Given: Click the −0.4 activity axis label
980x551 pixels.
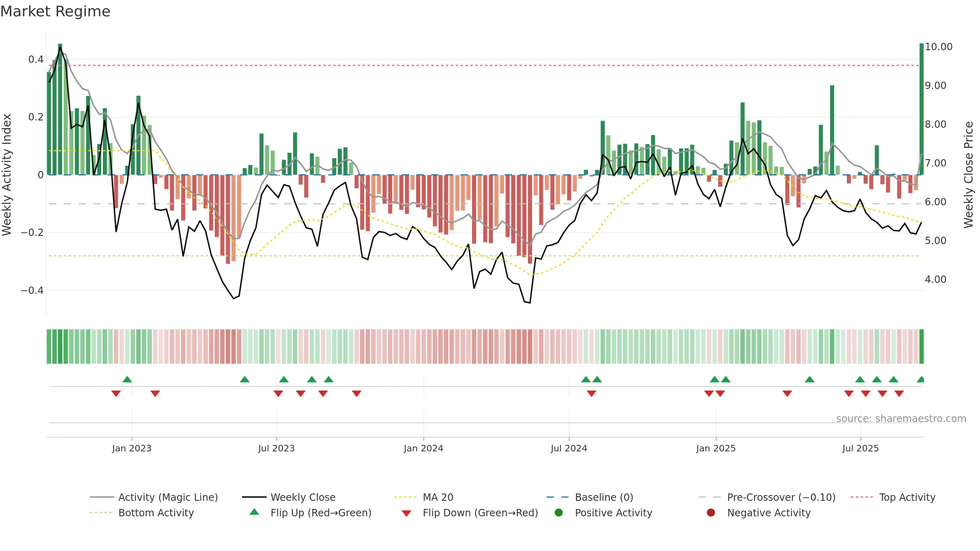Looking at the screenshot, I should click(x=32, y=290).
